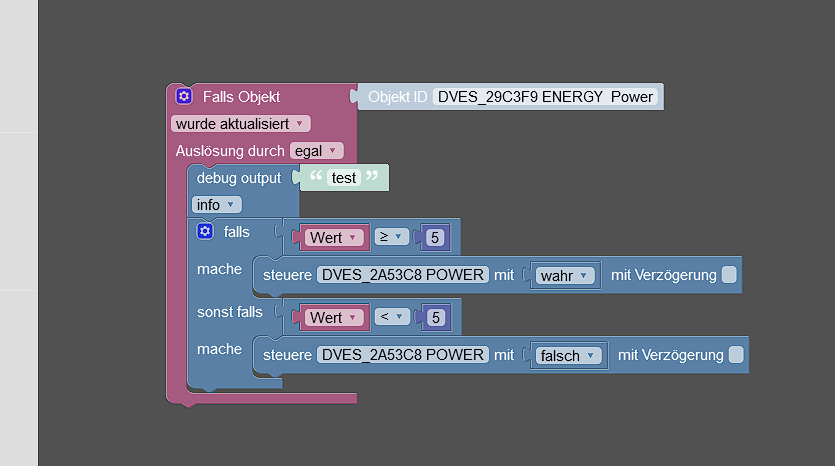This screenshot has height=466, width=835.
Task: Click the 'Auslösung durch' label
Action: coord(230,151)
